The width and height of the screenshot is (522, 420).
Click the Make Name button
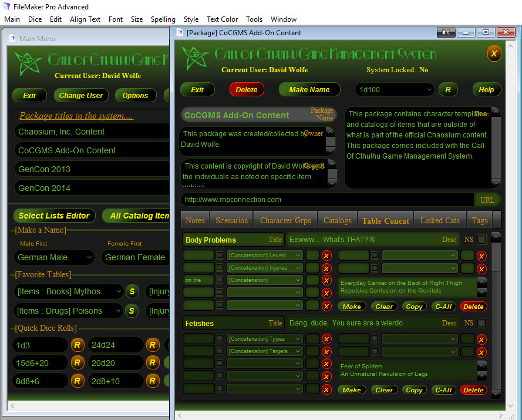pyautogui.click(x=309, y=90)
